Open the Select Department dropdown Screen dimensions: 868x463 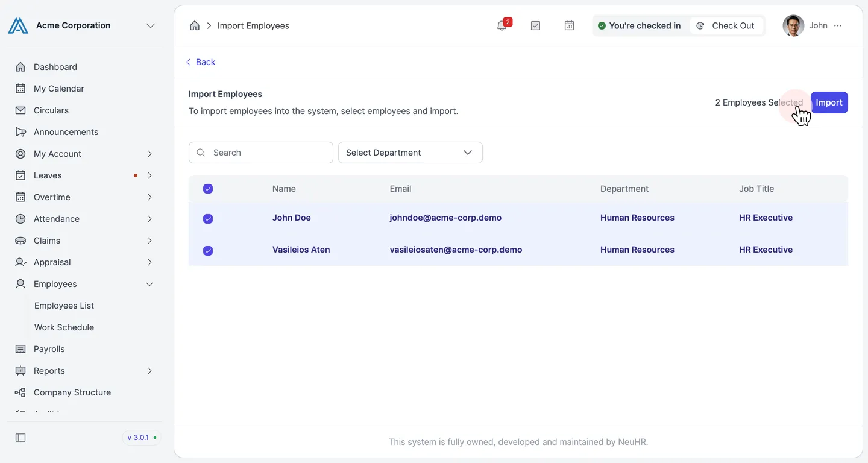[410, 153]
